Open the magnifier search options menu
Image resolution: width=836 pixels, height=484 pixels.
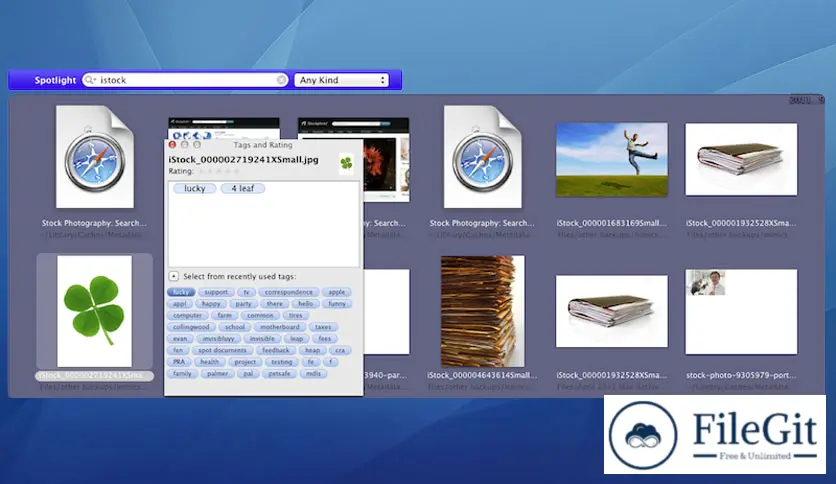click(90, 80)
